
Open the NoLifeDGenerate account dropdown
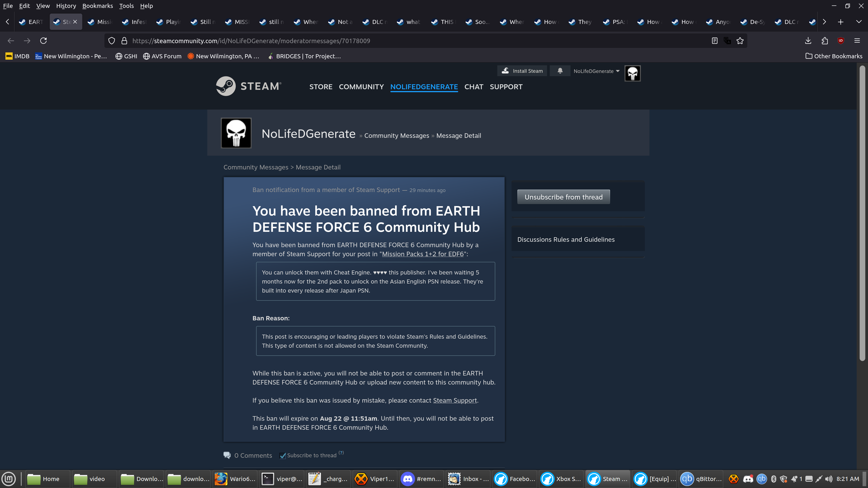click(x=597, y=71)
